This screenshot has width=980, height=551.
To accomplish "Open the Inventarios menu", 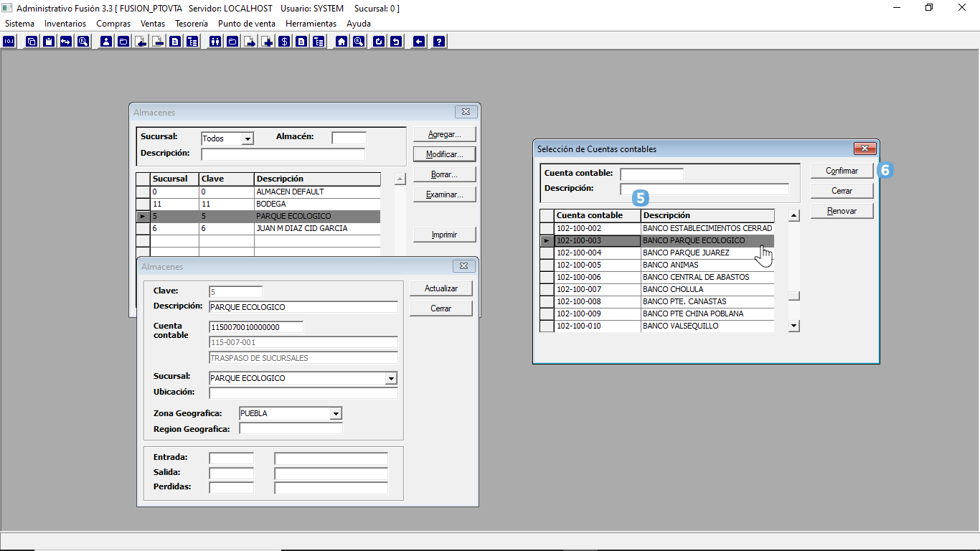I will [x=65, y=24].
